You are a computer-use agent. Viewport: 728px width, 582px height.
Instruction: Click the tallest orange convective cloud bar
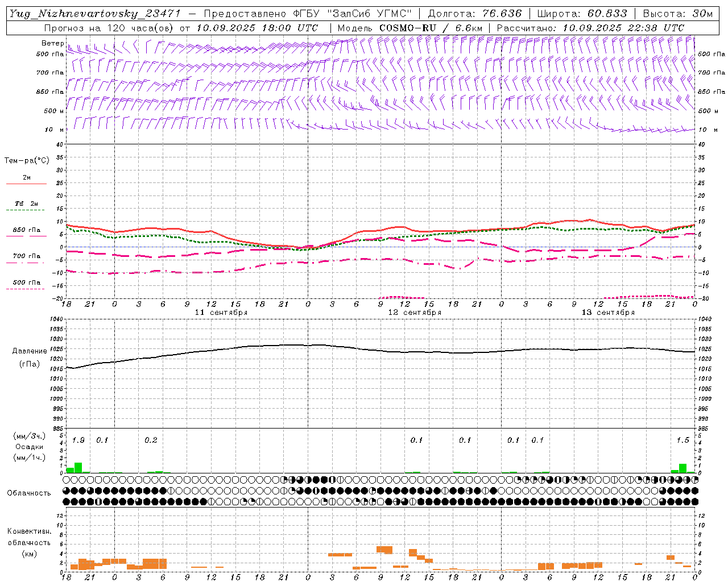(384, 550)
